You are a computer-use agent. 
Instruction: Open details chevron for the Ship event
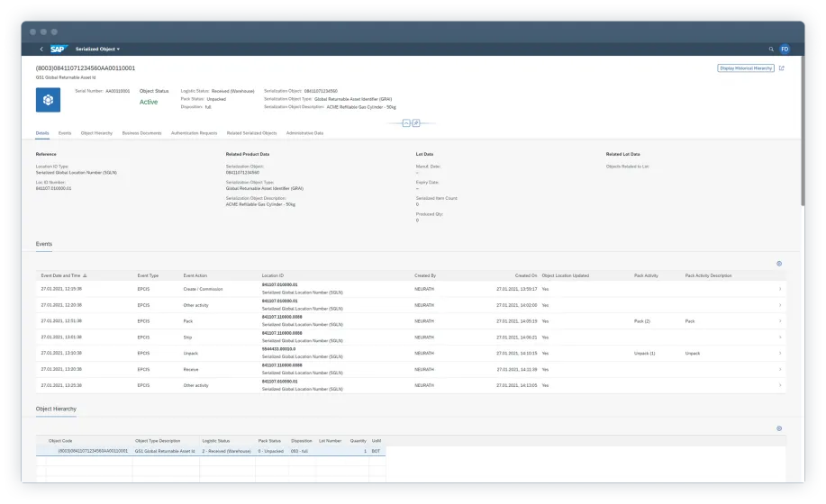pos(780,337)
